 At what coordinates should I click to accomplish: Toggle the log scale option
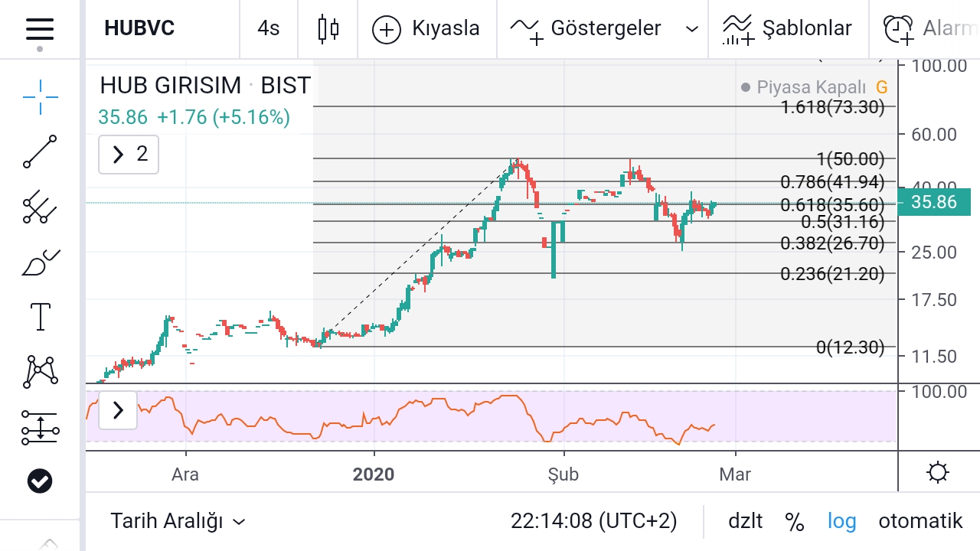click(841, 521)
